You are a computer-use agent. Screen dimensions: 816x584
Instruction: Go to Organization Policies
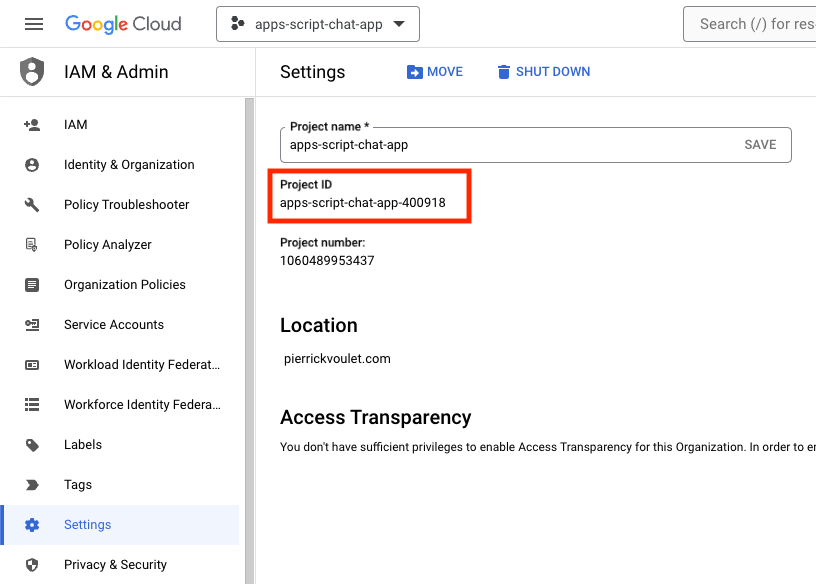tap(125, 285)
